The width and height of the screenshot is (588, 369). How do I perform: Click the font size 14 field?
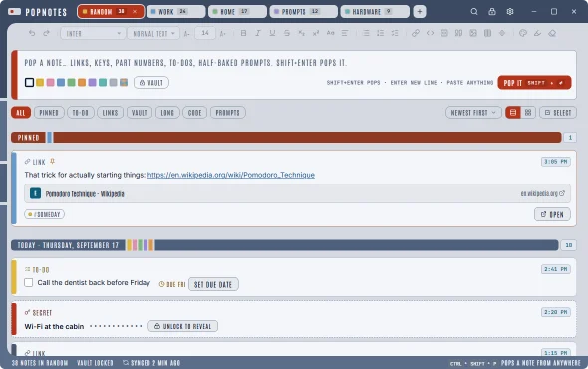[205, 33]
